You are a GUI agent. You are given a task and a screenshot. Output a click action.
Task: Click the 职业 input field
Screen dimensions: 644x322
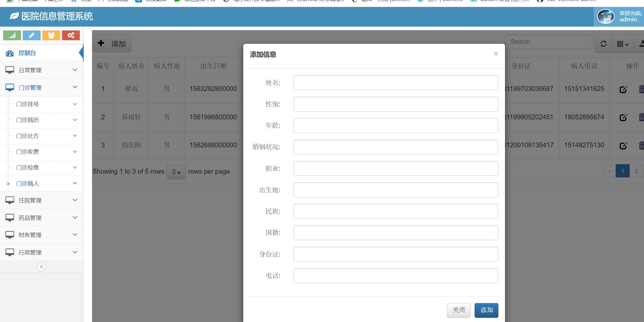[396, 168]
